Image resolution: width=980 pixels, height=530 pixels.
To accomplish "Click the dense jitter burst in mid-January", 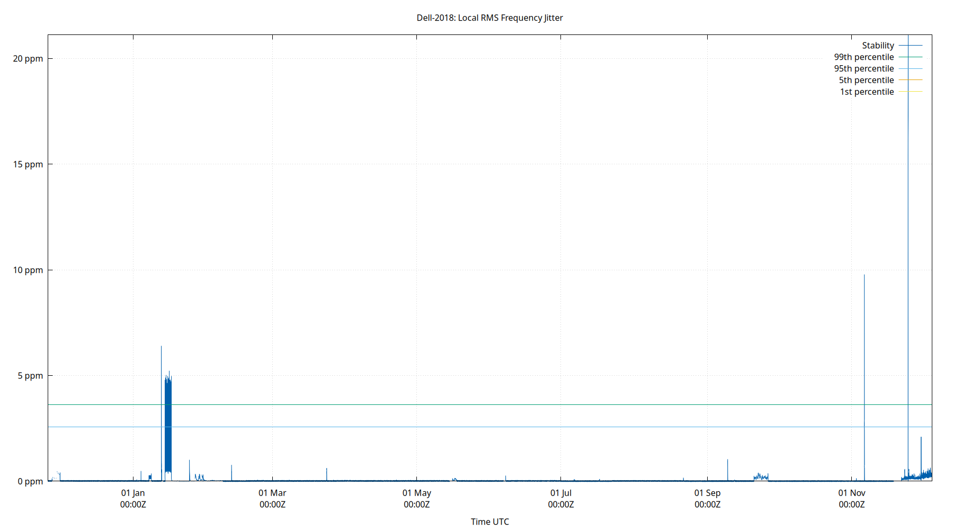I will (x=167, y=424).
